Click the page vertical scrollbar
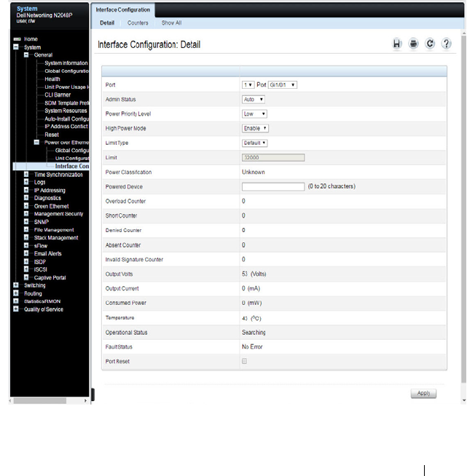This screenshot has width=467, height=476. tap(463, 210)
